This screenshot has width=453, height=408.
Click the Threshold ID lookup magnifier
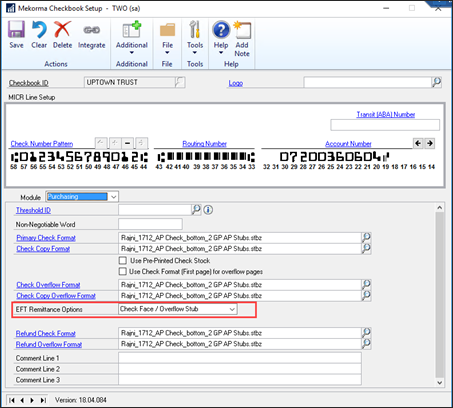196,210
